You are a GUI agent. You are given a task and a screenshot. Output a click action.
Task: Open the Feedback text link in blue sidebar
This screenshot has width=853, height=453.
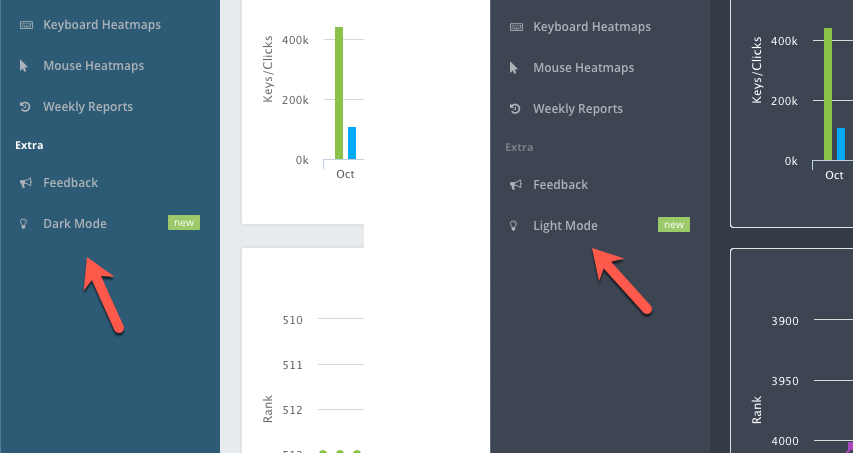coord(71,183)
